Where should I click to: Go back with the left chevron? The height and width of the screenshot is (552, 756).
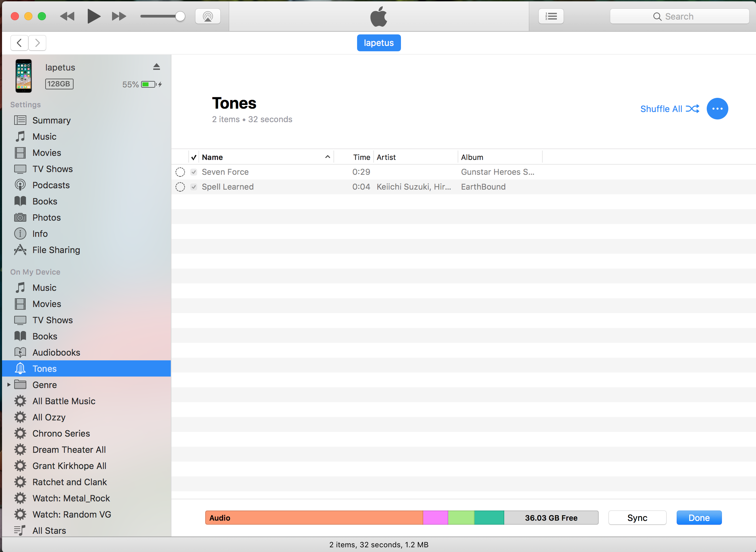[x=20, y=43]
